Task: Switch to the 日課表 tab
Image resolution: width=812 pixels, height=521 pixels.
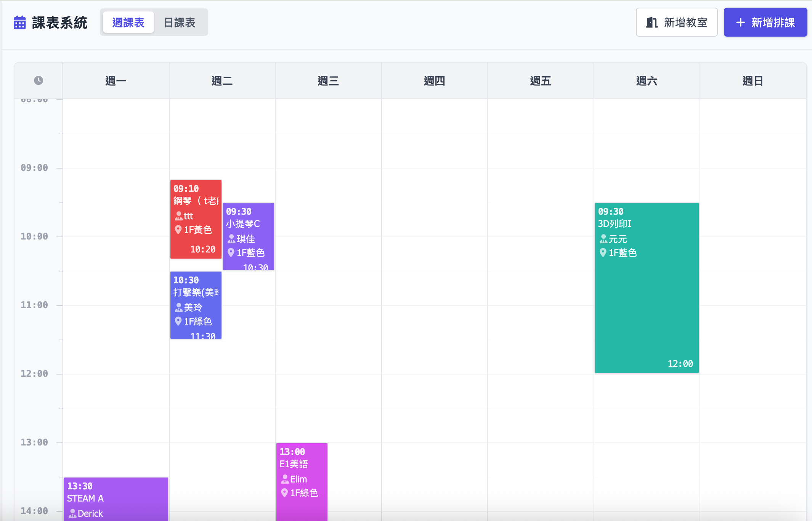Action: 180,23
